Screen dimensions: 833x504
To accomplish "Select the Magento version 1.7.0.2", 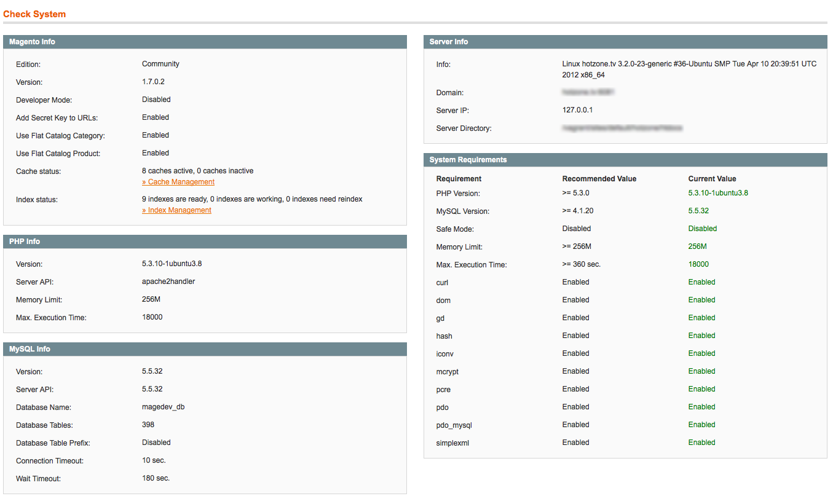I will coord(153,82).
